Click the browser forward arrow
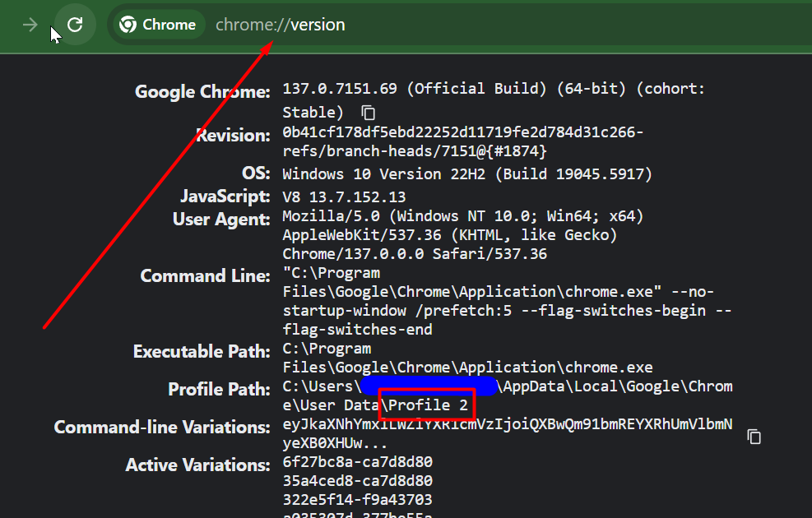 point(30,25)
